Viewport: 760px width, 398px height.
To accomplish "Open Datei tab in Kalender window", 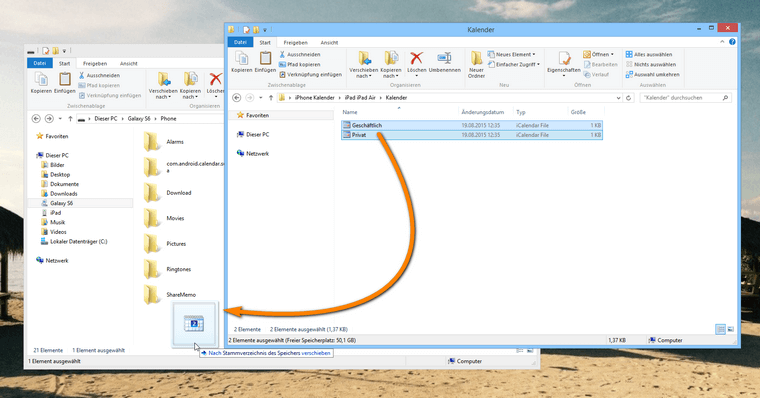I will 240,42.
